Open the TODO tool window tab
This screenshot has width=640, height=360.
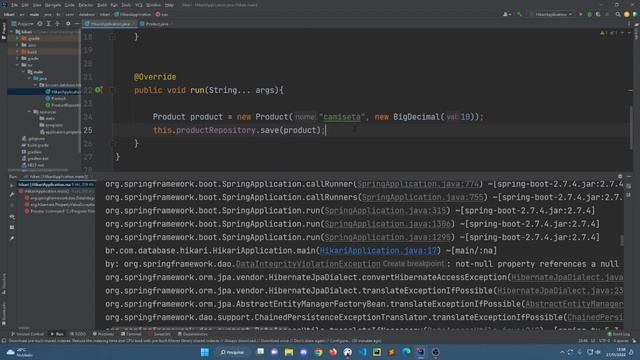78,334
